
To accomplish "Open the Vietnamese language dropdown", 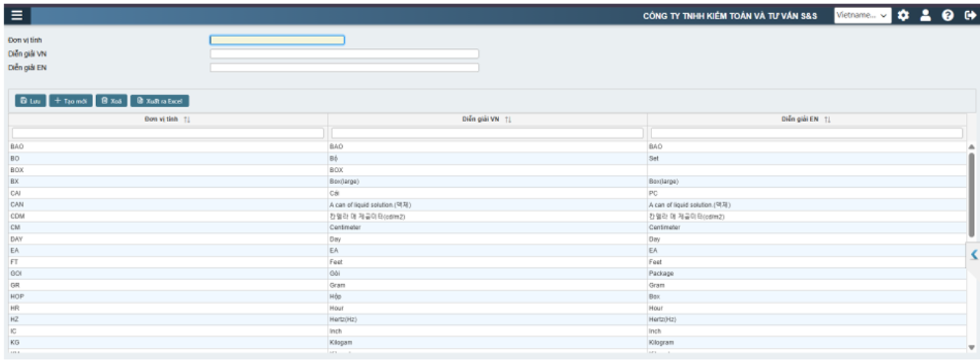I will click(x=862, y=16).
